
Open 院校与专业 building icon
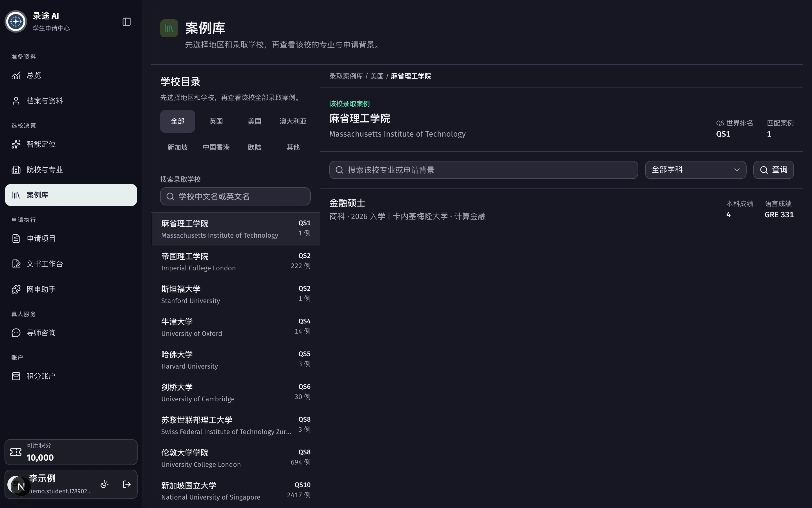(16, 170)
